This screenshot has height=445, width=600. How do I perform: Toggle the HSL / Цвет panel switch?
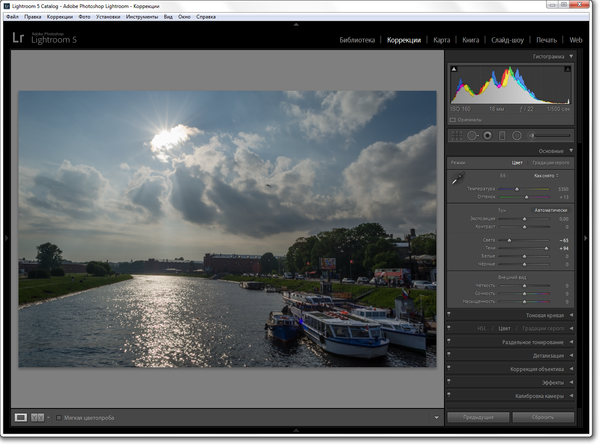(x=449, y=328)
